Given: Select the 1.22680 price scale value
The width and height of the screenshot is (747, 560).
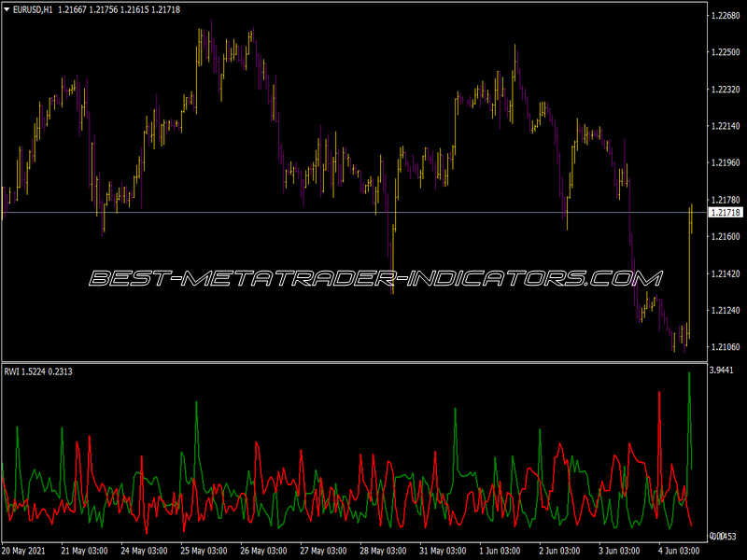Looking at the screenshot, I should tap(726, 16).
